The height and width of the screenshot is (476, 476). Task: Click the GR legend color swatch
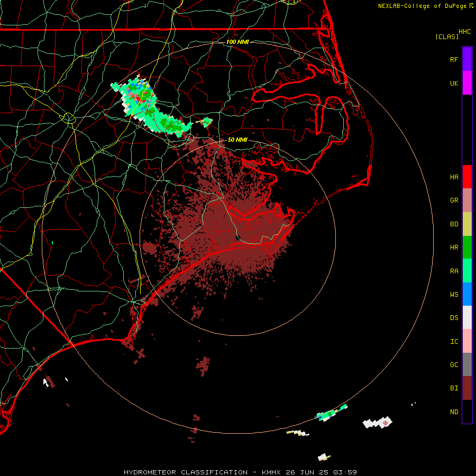[467, 200]
